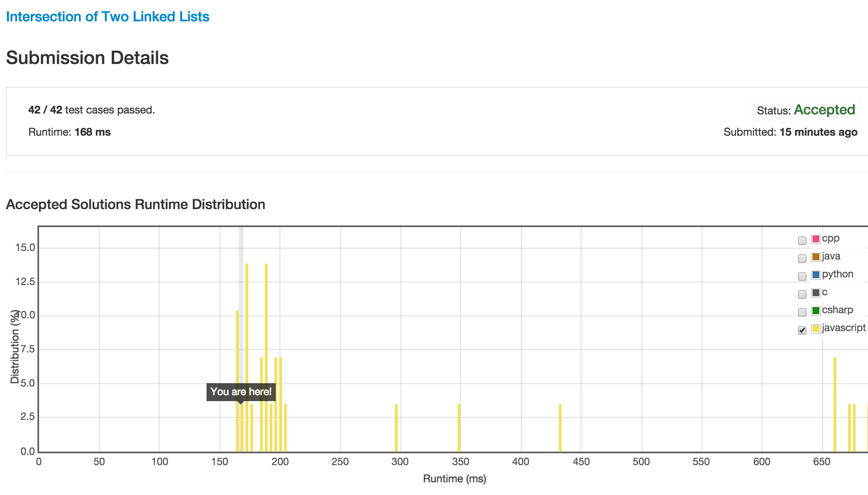This screenshot has width=868, height=495.
Task: Enable the python language checkbox
Action: [x=802, y=277]
